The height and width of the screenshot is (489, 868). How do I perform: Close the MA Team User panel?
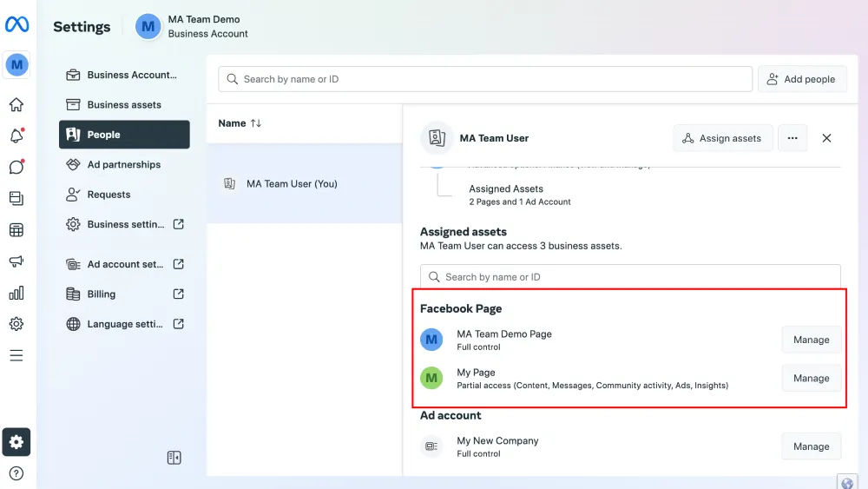826,138
